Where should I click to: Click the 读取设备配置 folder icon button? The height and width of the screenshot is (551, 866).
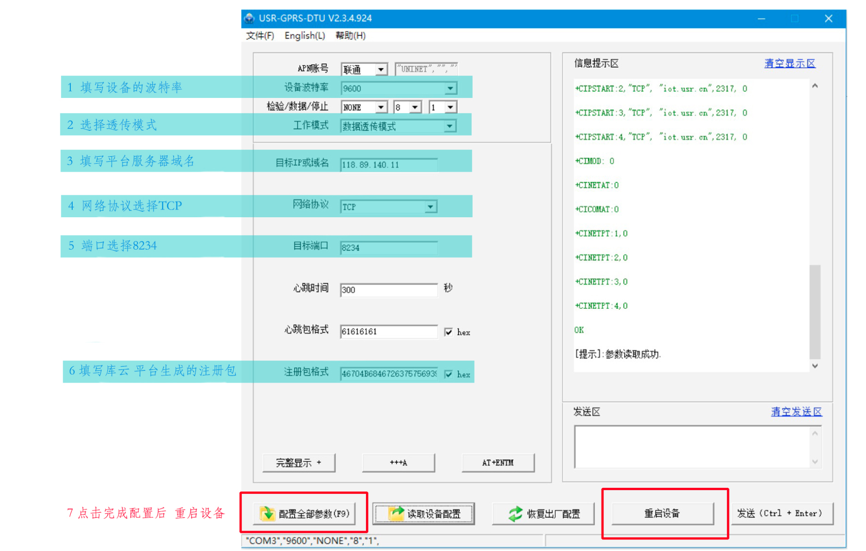[x=425, y=514]
